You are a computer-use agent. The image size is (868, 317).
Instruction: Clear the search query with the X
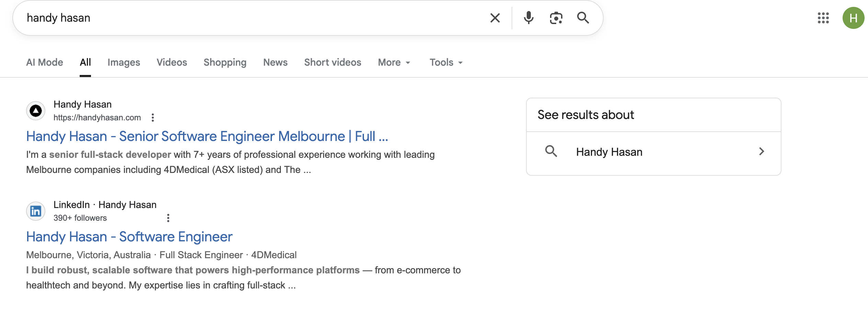[495, 18]
